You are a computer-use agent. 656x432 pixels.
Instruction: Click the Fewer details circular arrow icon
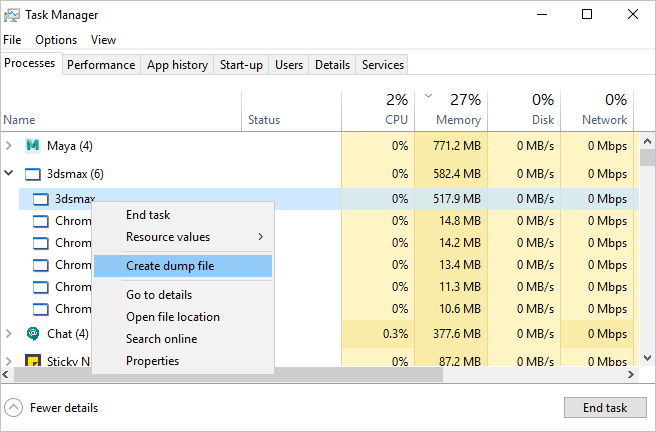point(13,408)
